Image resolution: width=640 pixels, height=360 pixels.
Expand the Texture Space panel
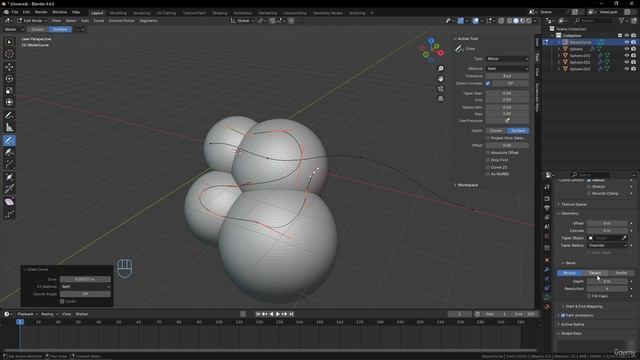coord(573,204)
